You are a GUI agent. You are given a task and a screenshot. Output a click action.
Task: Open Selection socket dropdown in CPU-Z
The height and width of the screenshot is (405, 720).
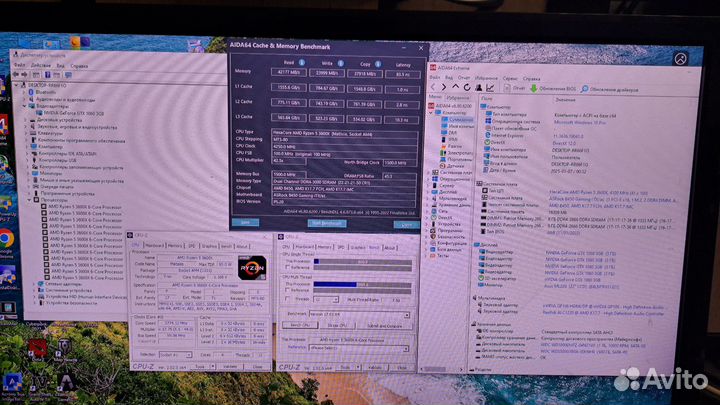tap(188, 355)
